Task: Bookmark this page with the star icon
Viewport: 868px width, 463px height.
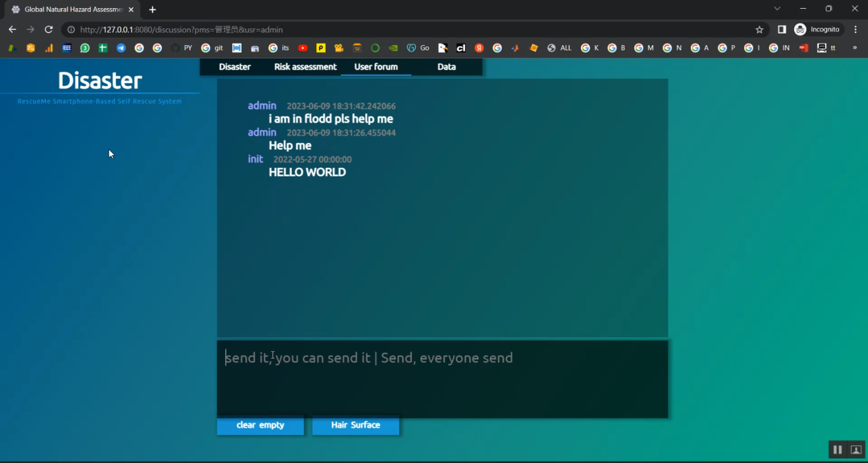Action: pyautogui.click(x=759, y=30)
